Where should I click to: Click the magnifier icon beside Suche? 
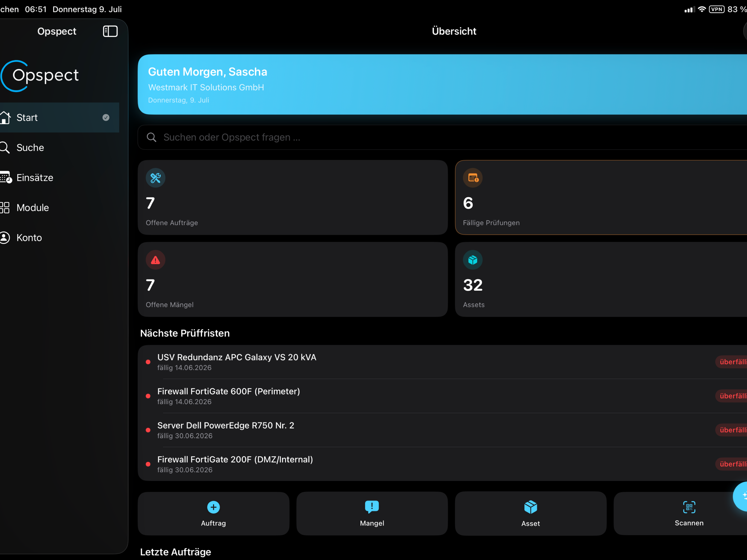coord(5,148)
